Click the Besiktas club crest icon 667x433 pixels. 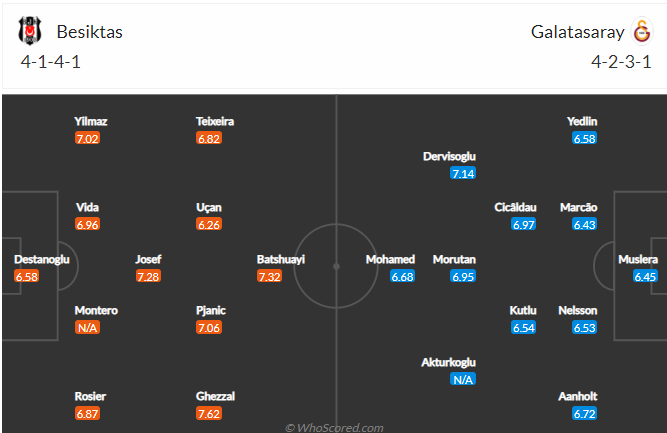pos(30,31)
